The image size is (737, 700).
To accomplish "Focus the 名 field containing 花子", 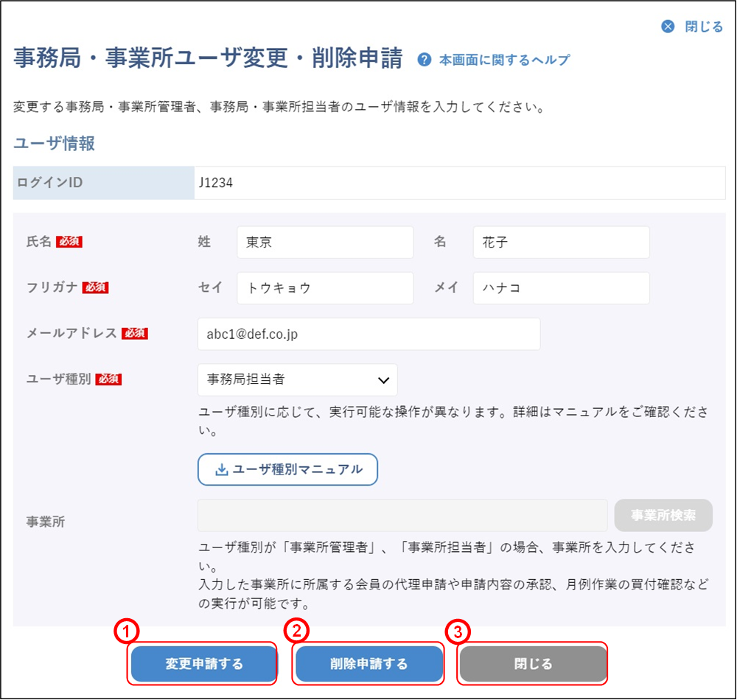I will pyautogui.click(x=561, y=242).
